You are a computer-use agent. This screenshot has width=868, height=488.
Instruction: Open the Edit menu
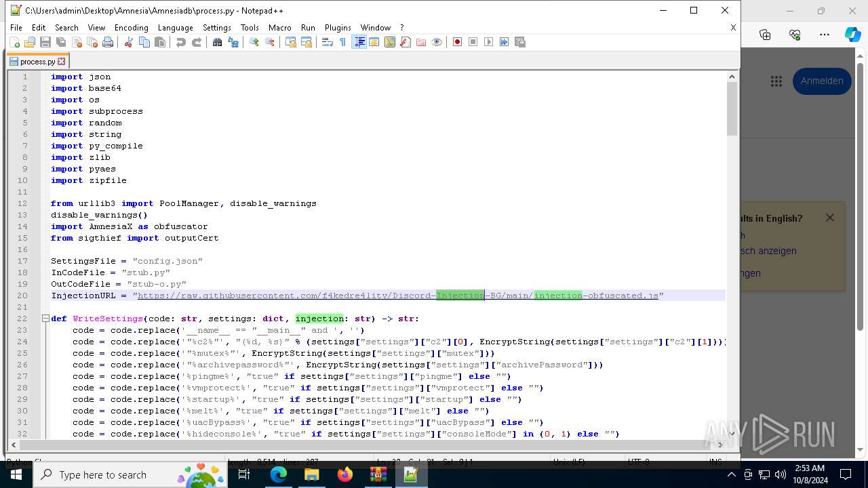pos(39,28)
